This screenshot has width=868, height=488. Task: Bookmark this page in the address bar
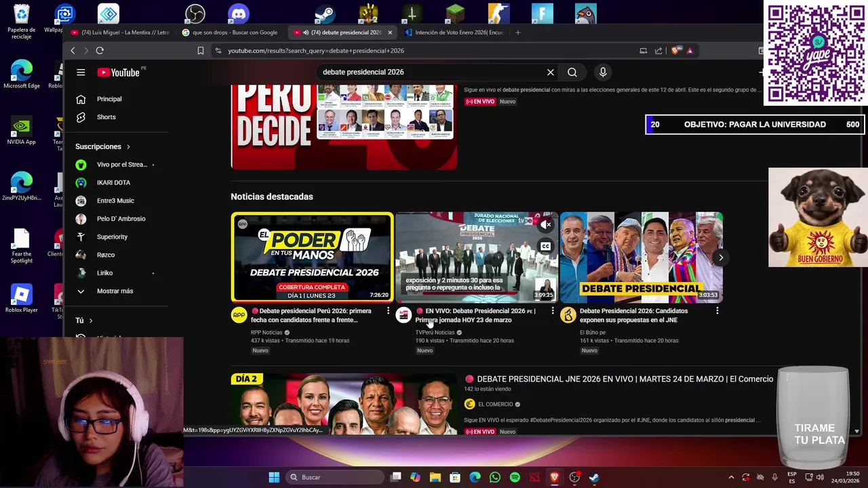pos(201,51)
